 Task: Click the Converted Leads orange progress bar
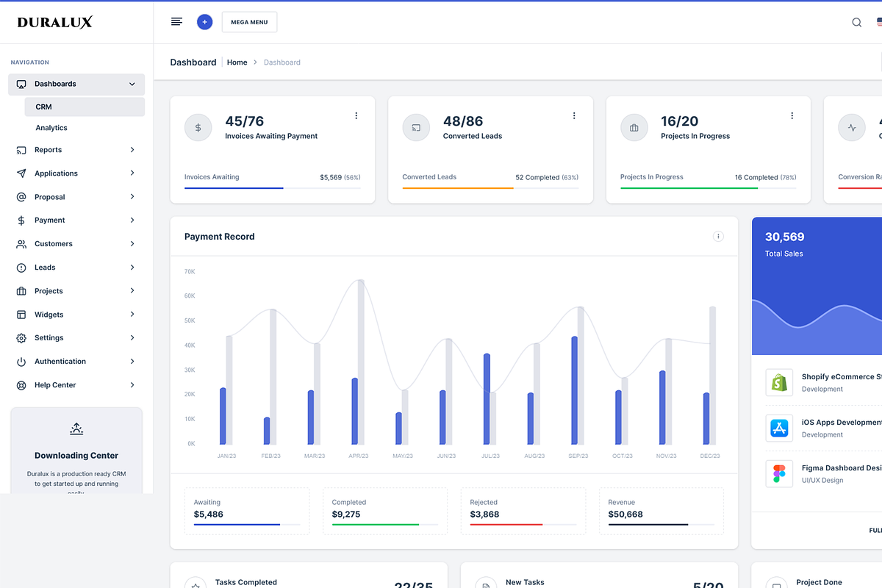[x=458, y=188]
